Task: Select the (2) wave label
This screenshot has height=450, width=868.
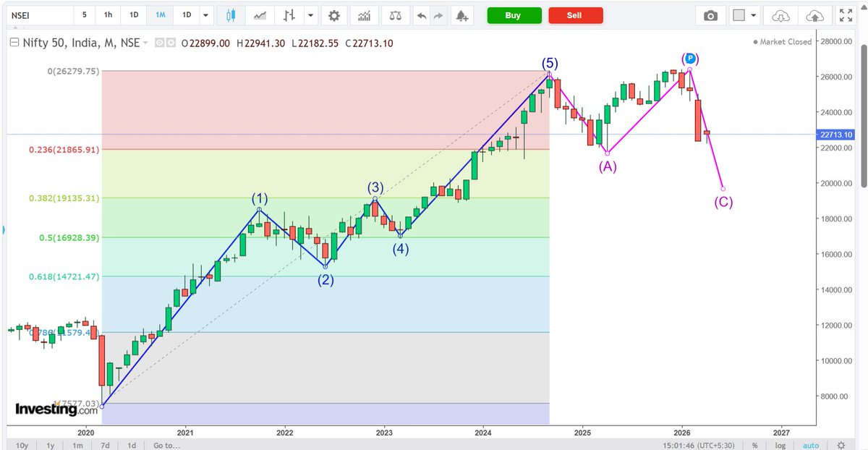Action: point(326,281)
